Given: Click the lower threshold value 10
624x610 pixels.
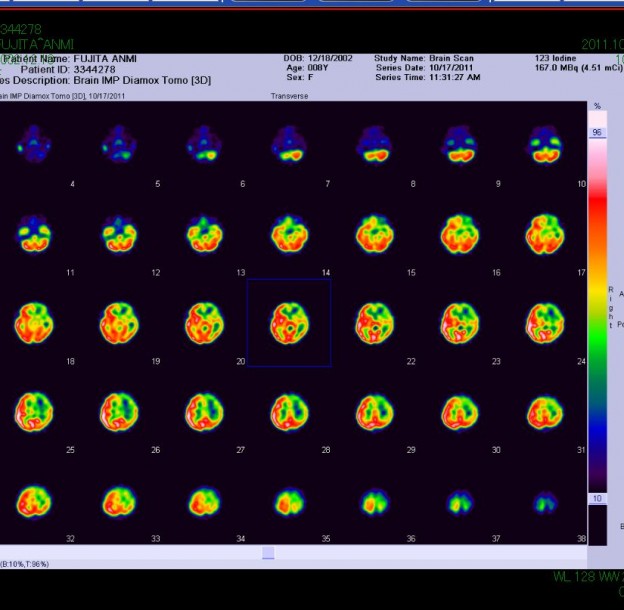Looking at the screenshot, I should tap(597, 498).
